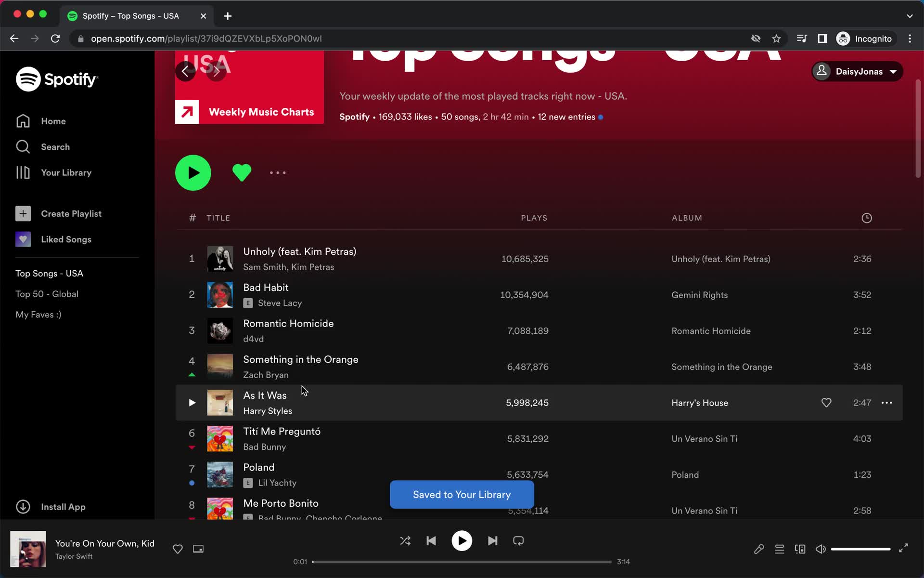
Task: Open Lil Yachty artist link
Action: (x=277, y=483)
